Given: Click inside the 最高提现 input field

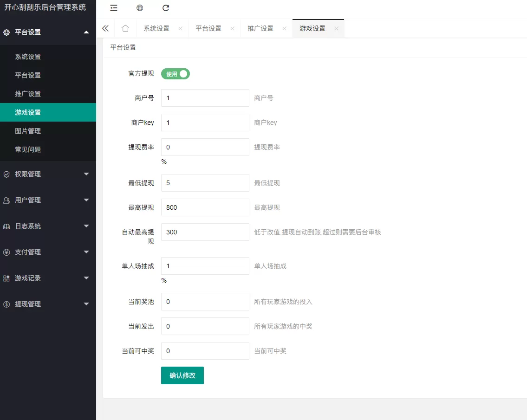Looking at the screenshot, I should 205,207.
